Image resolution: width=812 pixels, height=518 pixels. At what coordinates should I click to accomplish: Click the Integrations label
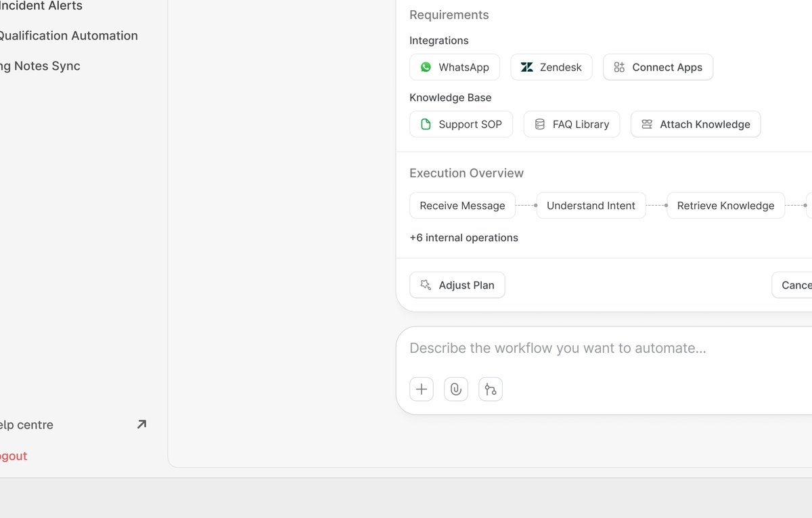pyautogui.click(x=439, y=41)
